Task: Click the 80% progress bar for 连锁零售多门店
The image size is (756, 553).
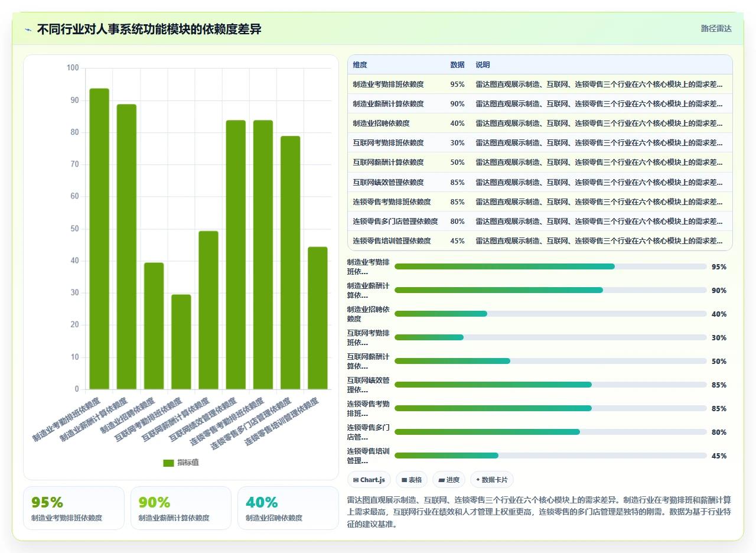Action: click(x=550, y=432)
